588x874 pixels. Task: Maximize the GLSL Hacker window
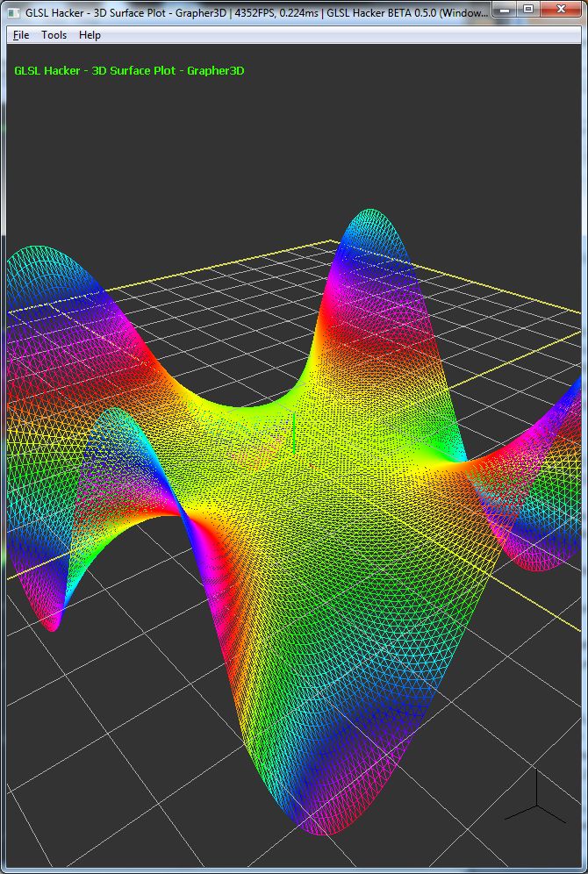coord(528,10)
